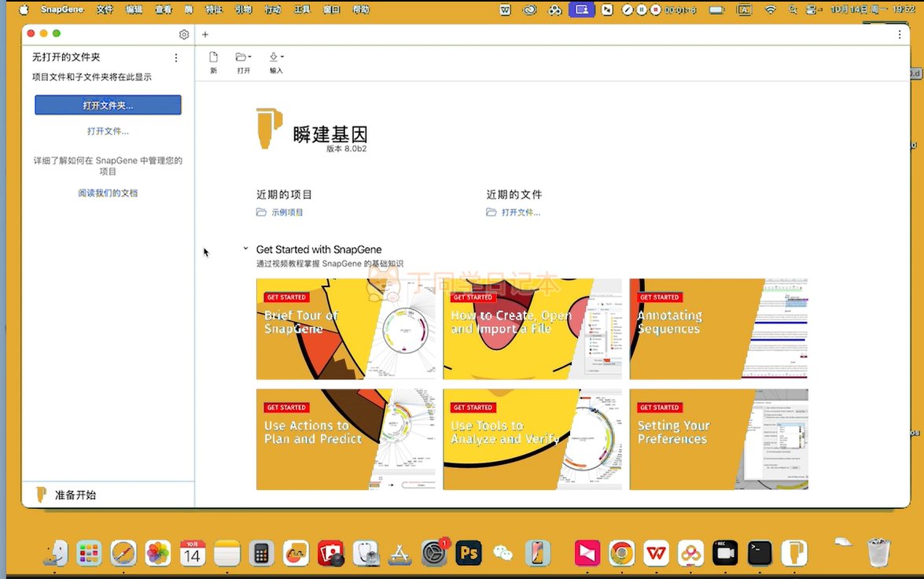Screen dimensions: 924x579
Task: Open Photoshop from the Dock
Action: (469, 554)
